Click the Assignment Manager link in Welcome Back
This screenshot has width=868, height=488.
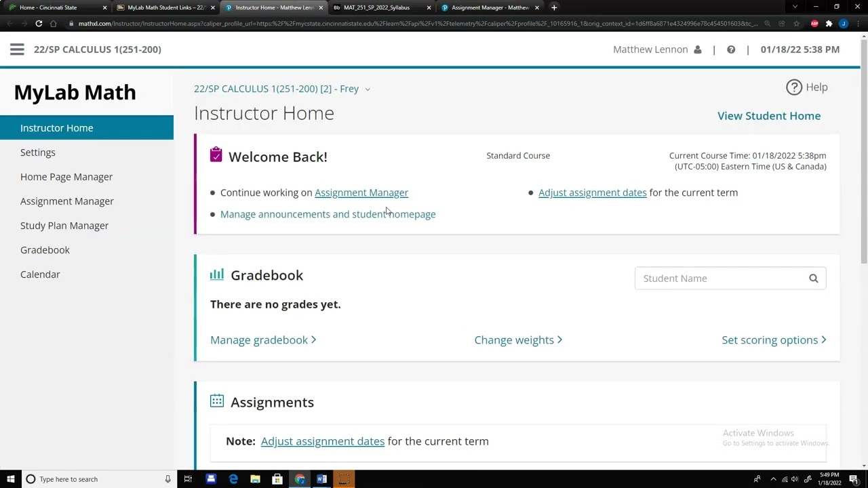(361, 192)
